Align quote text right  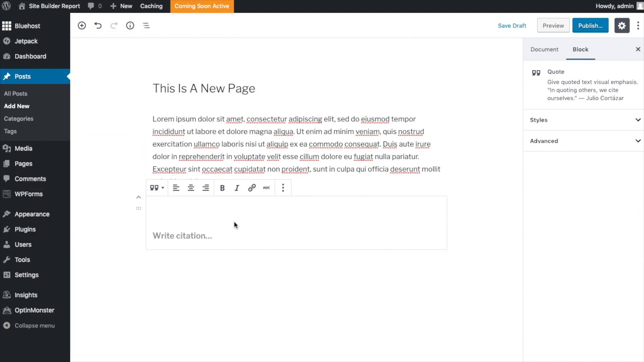206,188
